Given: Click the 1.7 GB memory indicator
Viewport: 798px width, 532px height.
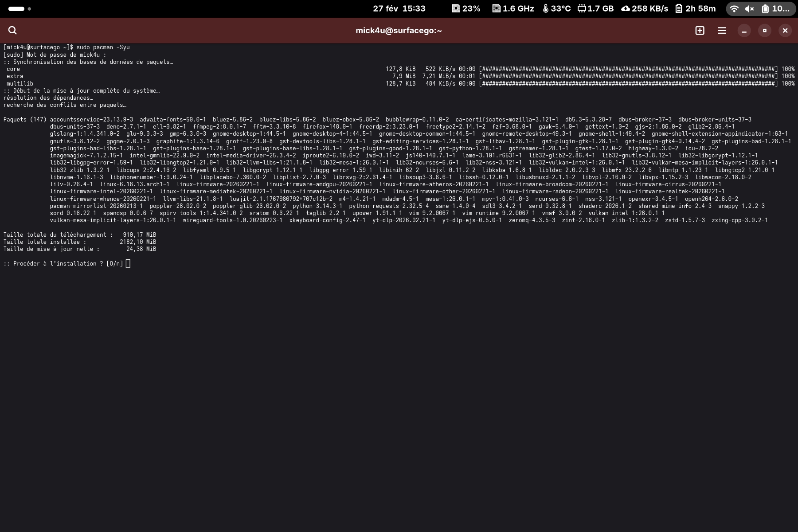Looking at the screenshot, I should (595, 8).
